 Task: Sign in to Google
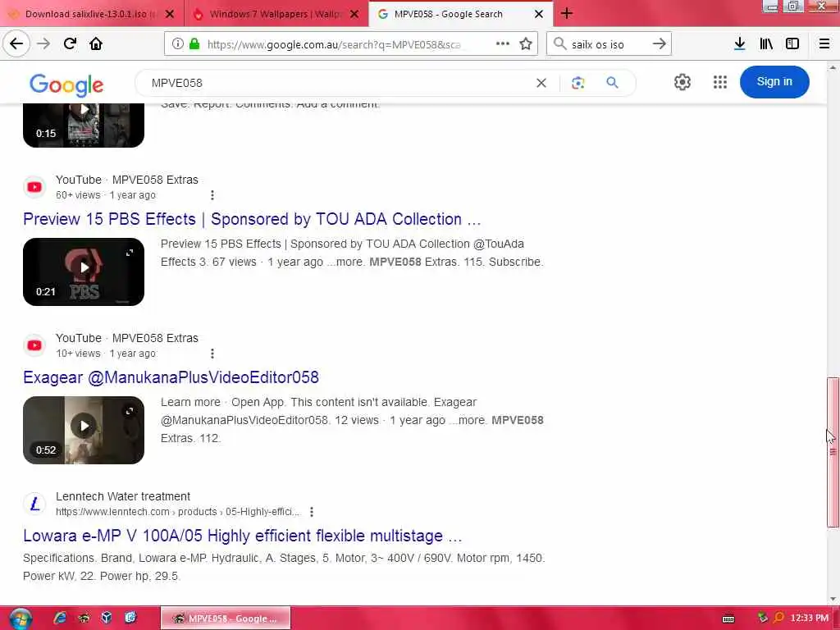click(x=774, y=82)
